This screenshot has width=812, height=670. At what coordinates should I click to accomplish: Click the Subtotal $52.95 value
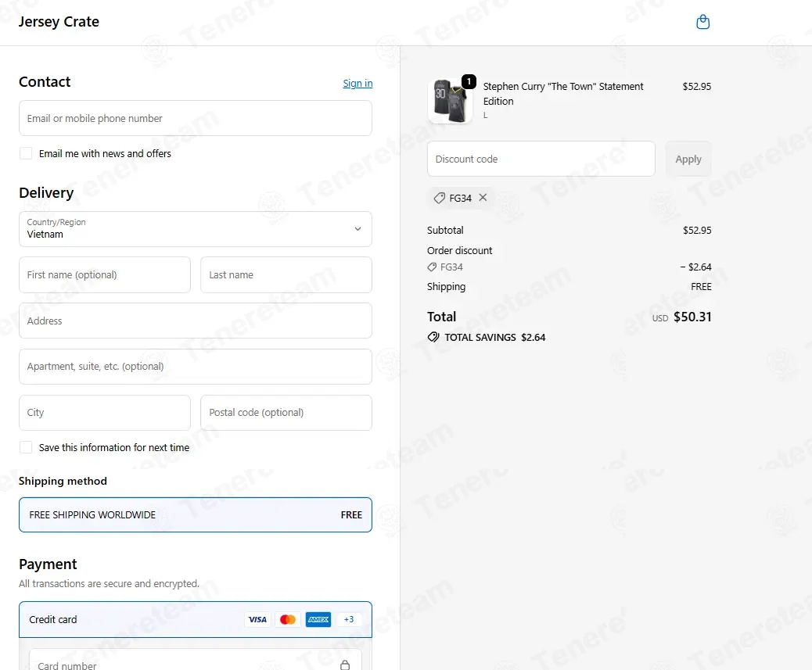pos(697,230)
